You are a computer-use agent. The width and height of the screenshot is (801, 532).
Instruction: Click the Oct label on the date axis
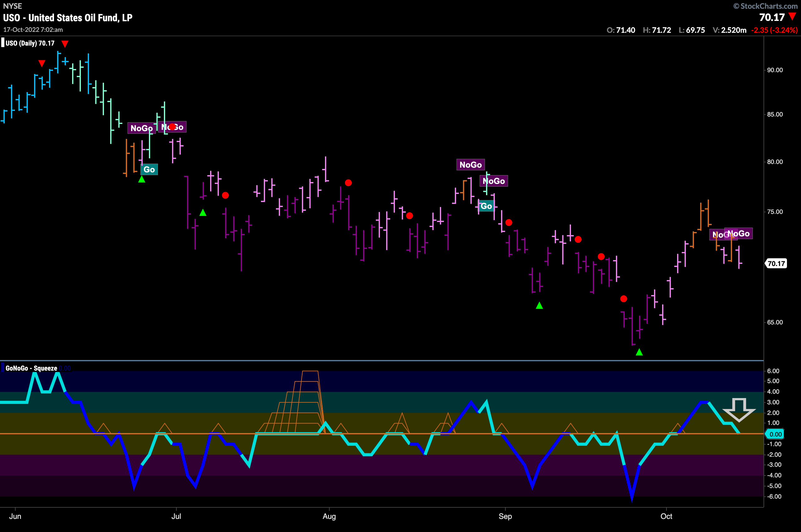point(666,516)
